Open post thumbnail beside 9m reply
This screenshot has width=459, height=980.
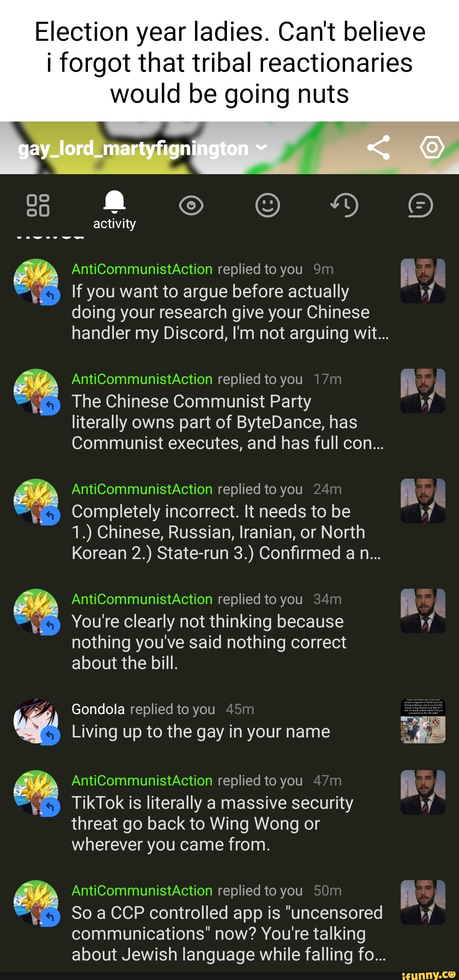tap(423, 281)
